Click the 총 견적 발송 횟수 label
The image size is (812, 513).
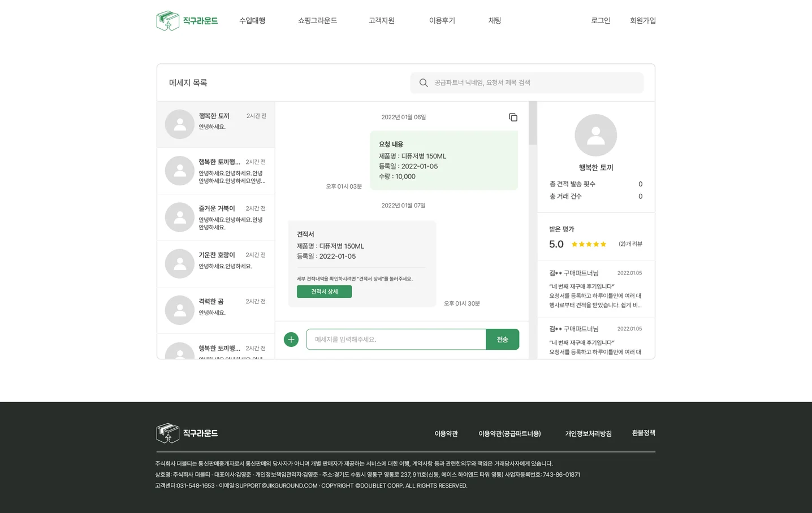(572, 184)
